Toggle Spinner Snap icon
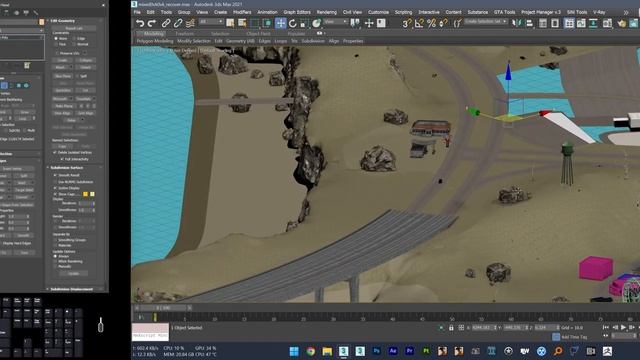Viewport: 640px width, 360px height. (443, 23)
